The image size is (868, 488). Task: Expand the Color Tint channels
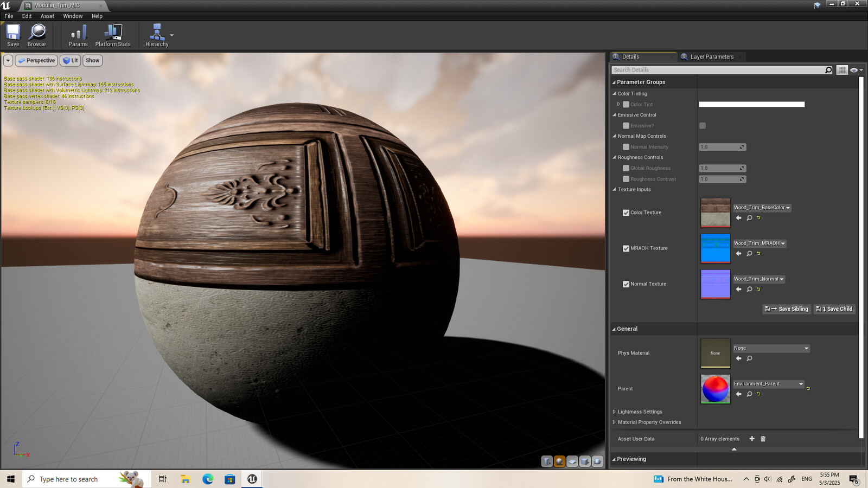(x=618, y=104)
